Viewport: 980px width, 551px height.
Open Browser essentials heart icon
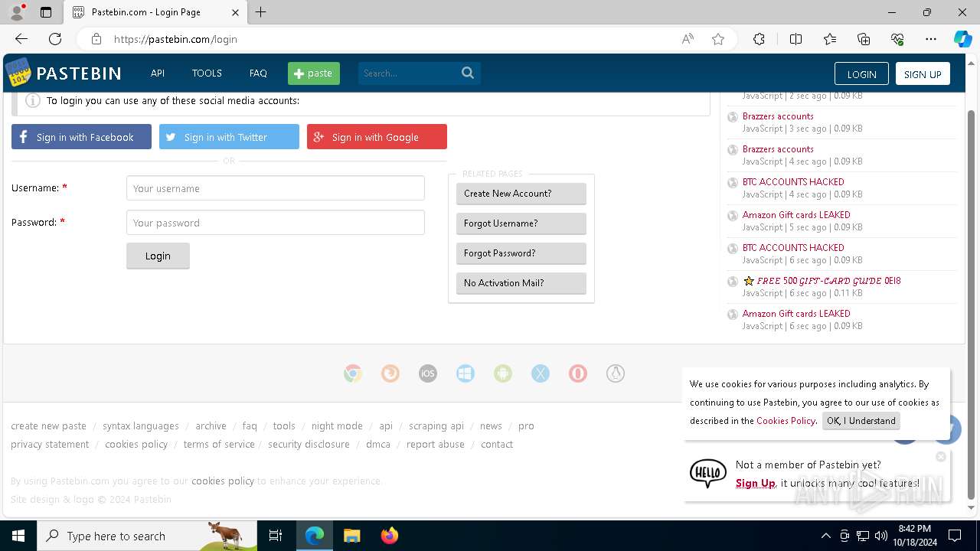click(897, 39)
